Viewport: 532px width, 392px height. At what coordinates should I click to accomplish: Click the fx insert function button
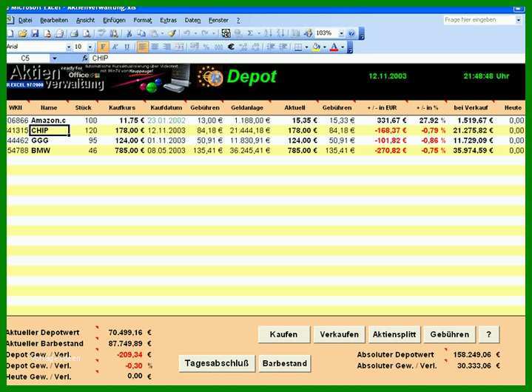(x=85, y=58)
